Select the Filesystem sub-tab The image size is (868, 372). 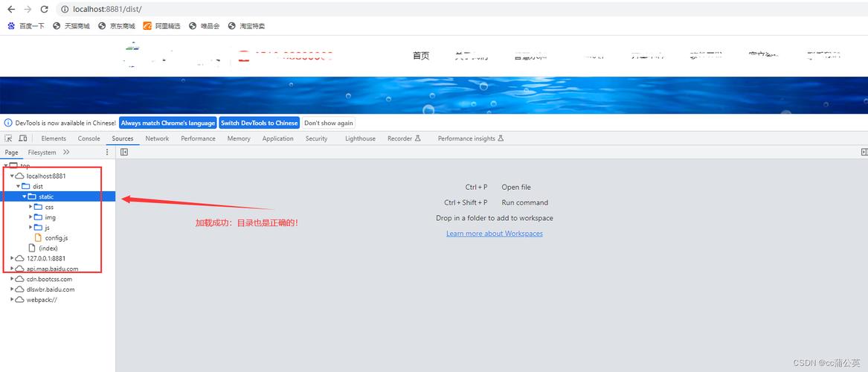(x=42, y=153)
